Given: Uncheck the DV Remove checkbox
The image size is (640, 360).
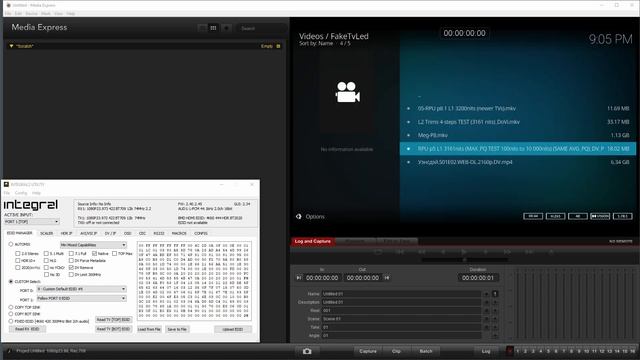Looking at the screenshot, I should pyautogui.click(x=71, y=267).
